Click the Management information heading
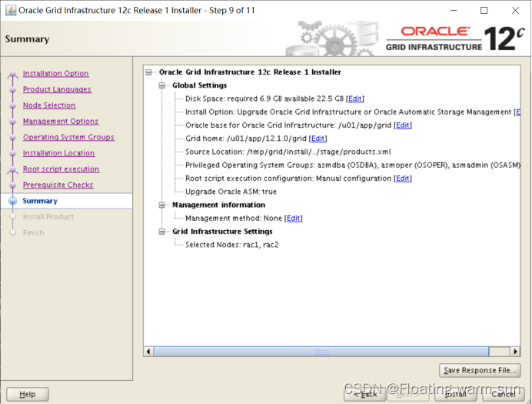 click(219, 205)
